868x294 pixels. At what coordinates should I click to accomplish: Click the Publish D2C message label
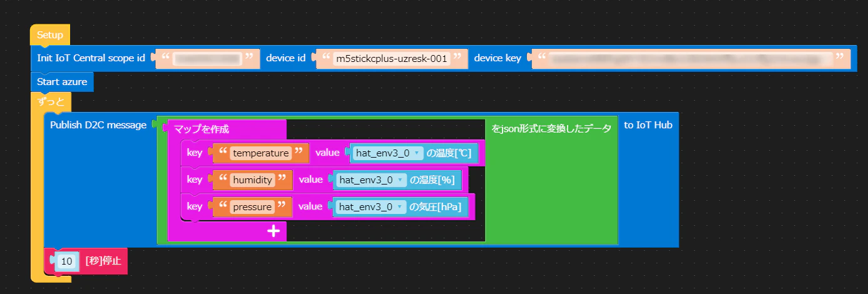(98, 125)
